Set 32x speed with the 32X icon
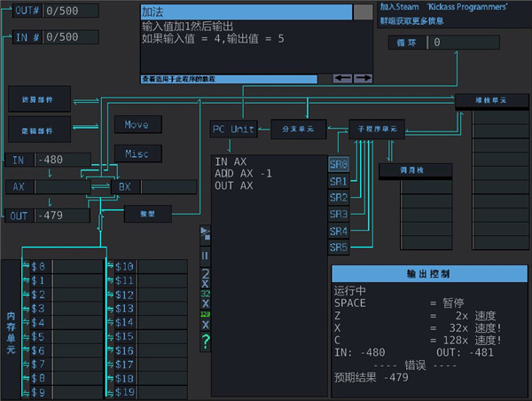 [205, 299]
